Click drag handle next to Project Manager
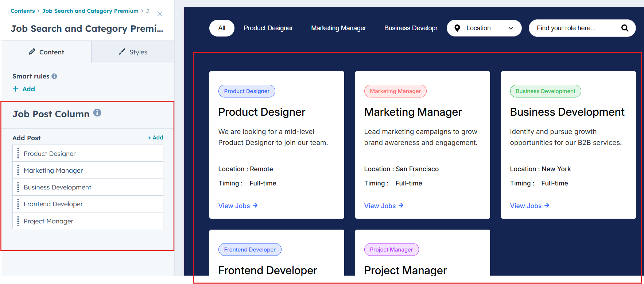Viewport: 644px width, 284px height. coord(18,221)
